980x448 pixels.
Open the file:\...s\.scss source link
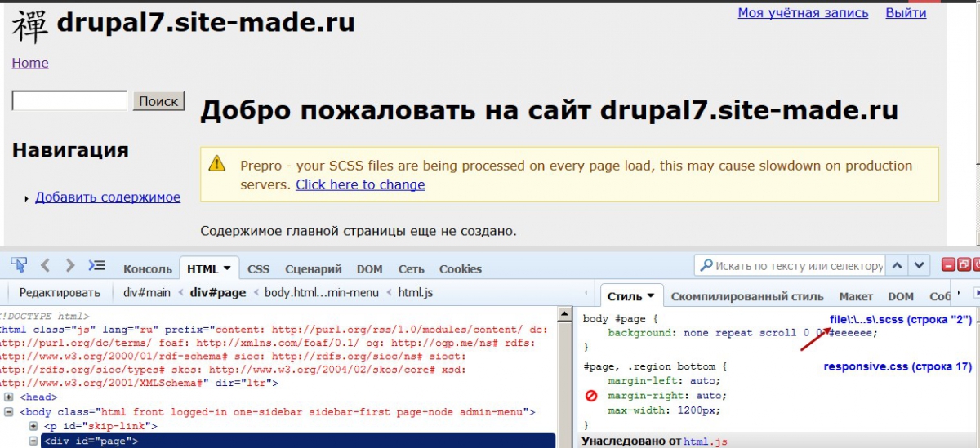click(900, 320)
